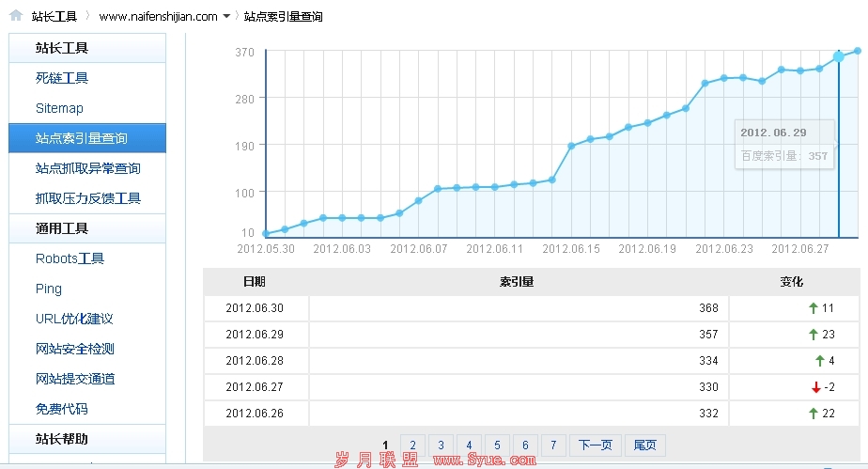Click the home icon in breadcrumb
The height and width of the screenshot is (469, 868).
point(16,15)
